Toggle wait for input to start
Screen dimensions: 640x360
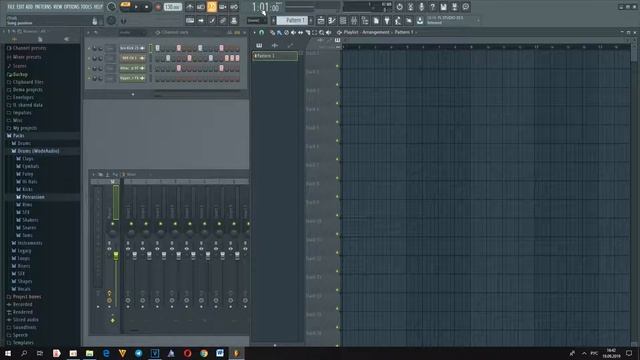[201, 7]
